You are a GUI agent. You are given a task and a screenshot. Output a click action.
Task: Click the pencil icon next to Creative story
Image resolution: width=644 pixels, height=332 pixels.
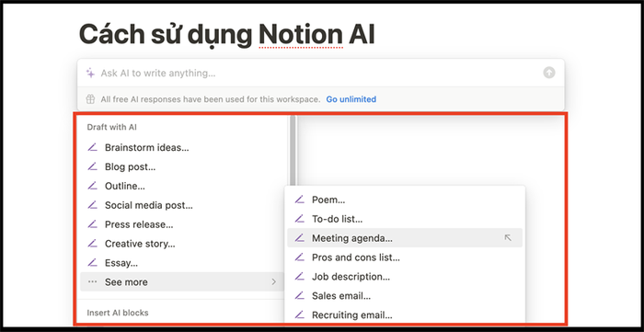coord(92,244)
